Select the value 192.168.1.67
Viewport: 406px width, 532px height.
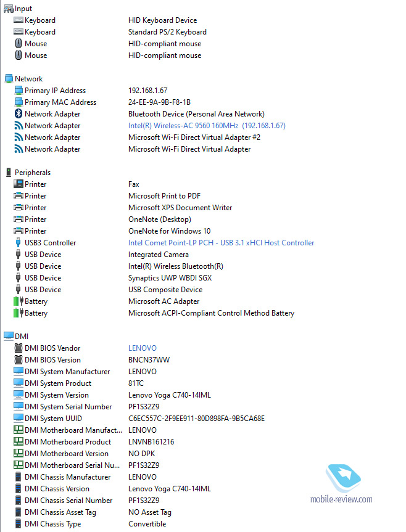tap(147, 91)
